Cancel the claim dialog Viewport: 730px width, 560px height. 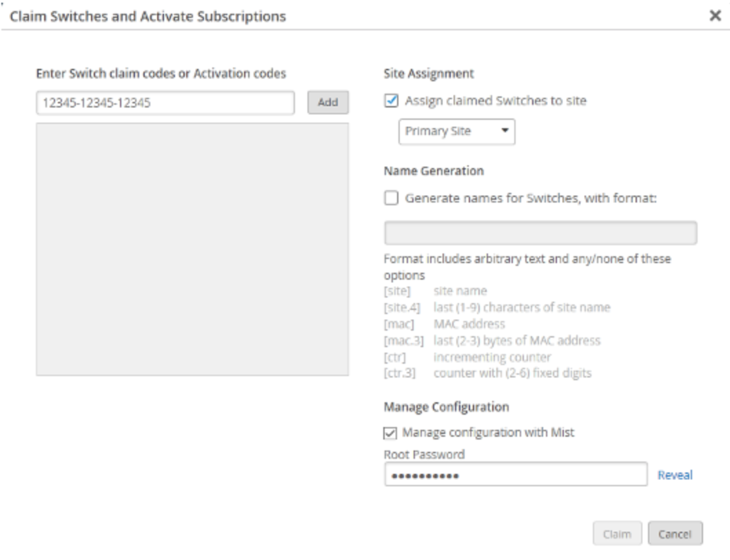coord(675,534)
